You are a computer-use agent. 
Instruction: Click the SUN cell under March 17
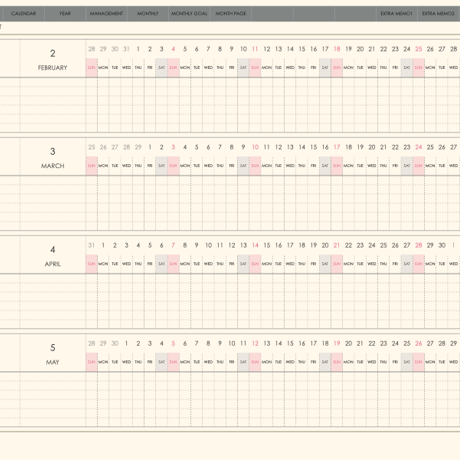337,166
